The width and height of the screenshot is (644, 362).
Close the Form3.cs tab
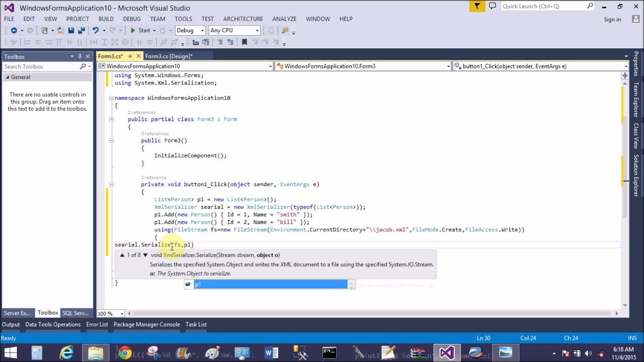138,56
